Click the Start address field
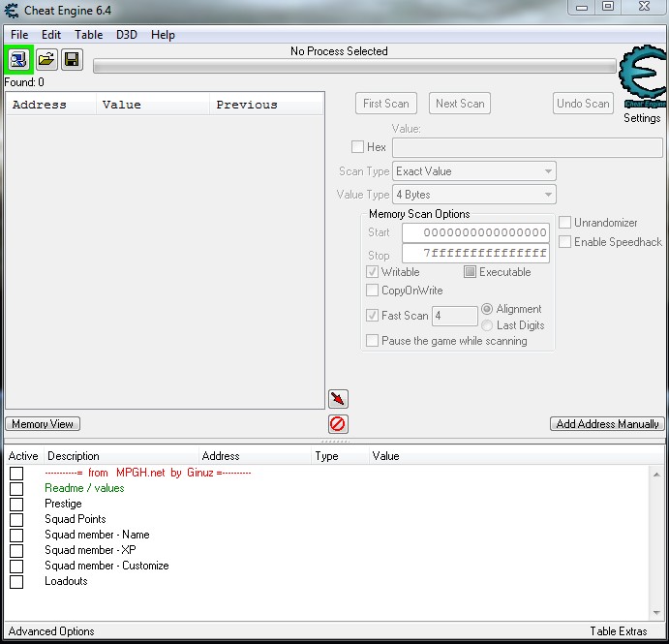The width and height of the screenshot is (669, 644). [475, 232]
